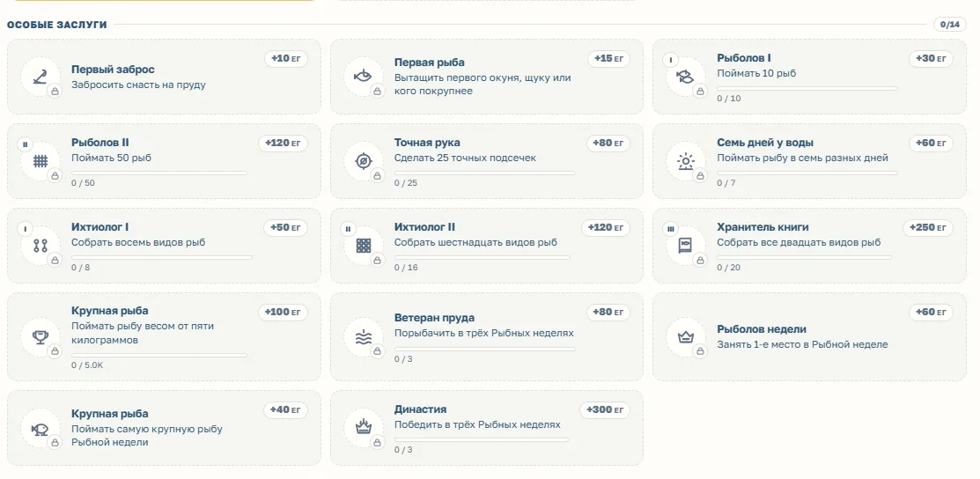
Task: Click the 'Сделать 25 точных подсечек' description
Action: coord(465,158)
